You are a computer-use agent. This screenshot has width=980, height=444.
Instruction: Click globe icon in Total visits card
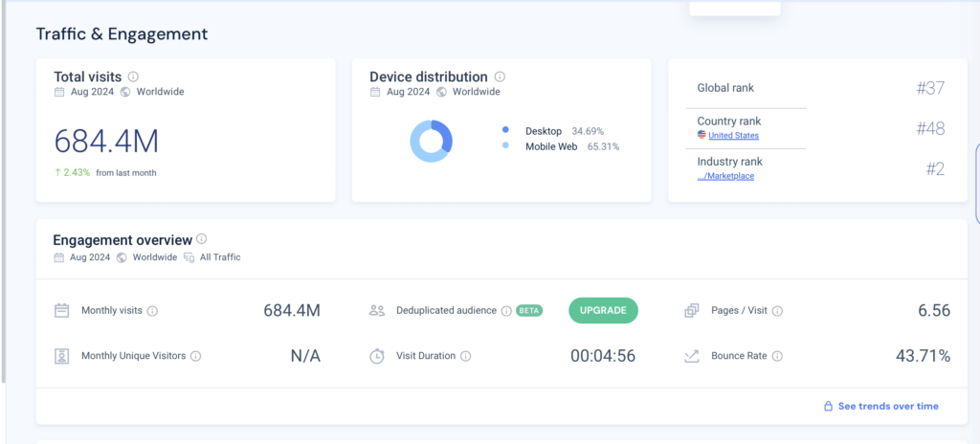[x=125, y=92]
